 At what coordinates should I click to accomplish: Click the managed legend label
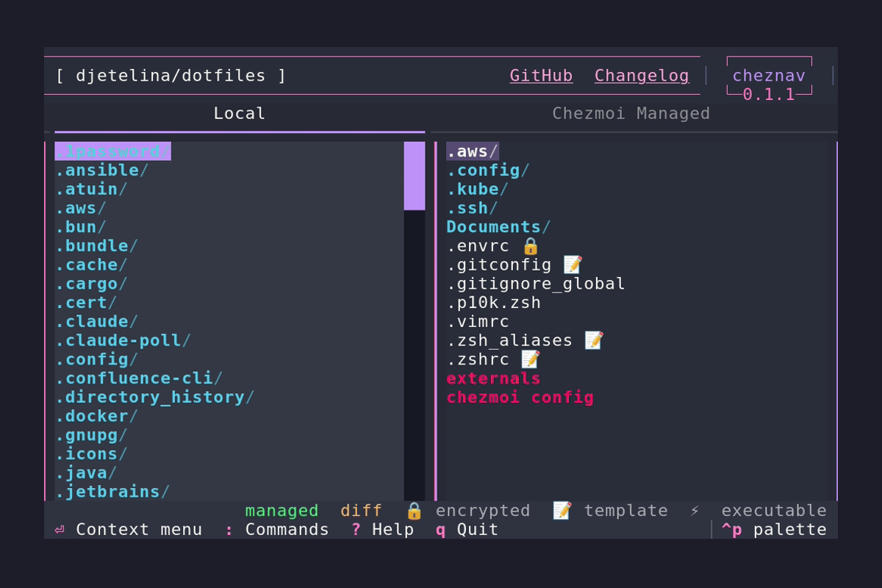pyautogui.click(x=282, y=511)
